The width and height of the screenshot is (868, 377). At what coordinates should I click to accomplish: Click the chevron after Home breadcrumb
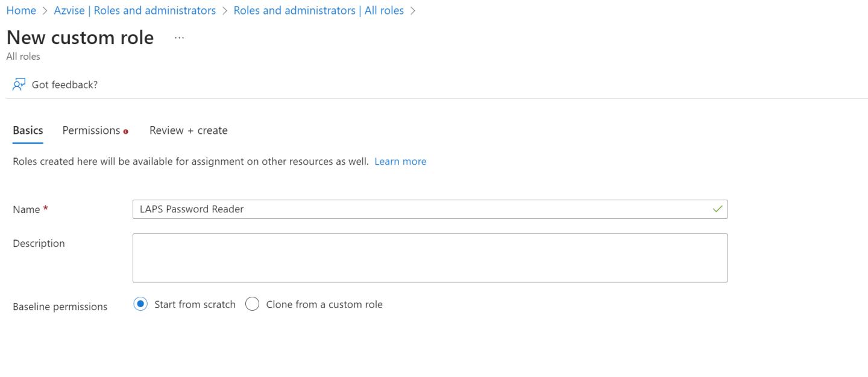click(45, 11)
